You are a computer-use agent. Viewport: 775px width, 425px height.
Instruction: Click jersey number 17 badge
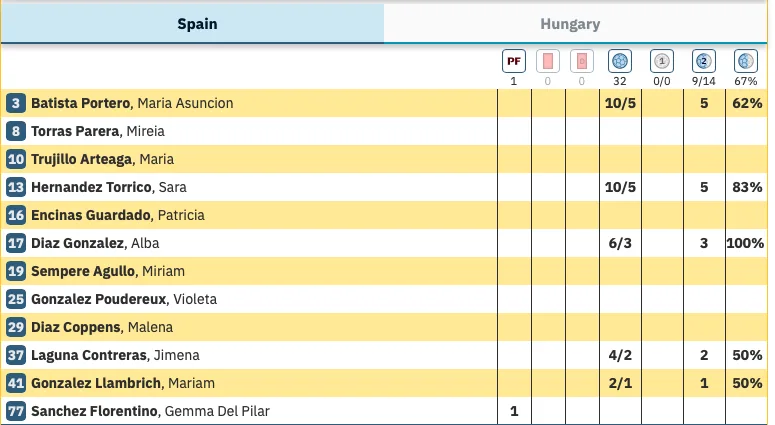tap(15, 243)
